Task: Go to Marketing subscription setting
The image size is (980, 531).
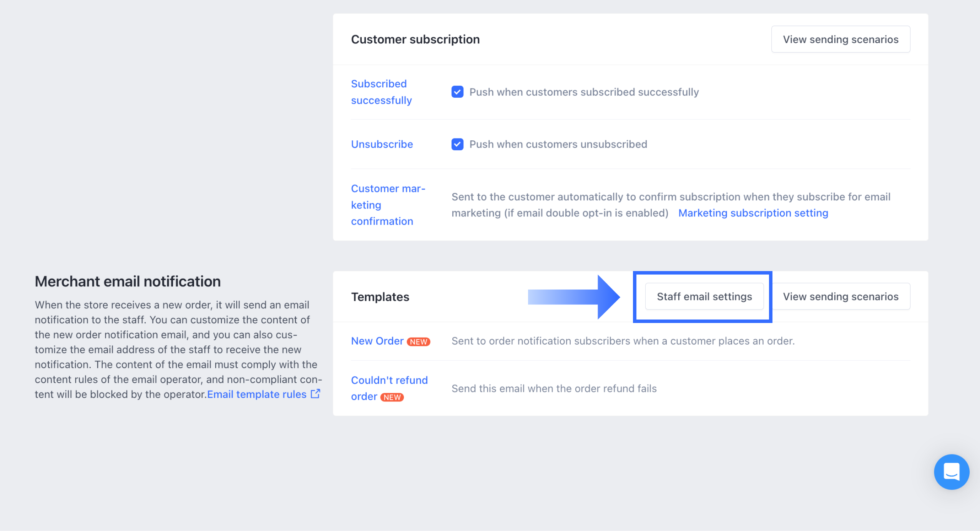Action: pyautogui.click(x=753, y=213)
